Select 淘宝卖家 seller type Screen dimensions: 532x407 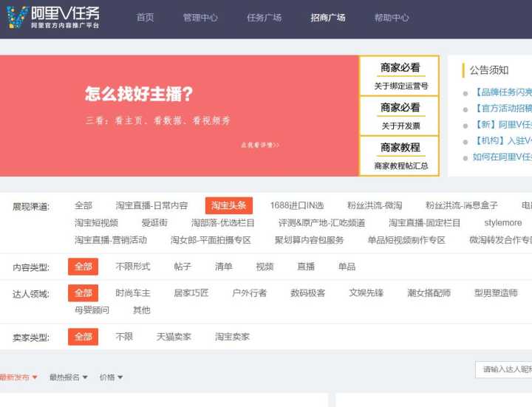(x=232, y=337)
